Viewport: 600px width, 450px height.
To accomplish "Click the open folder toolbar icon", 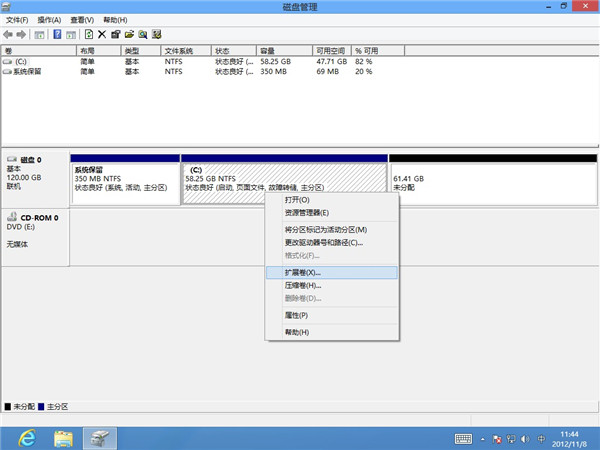I will (129, 34).
